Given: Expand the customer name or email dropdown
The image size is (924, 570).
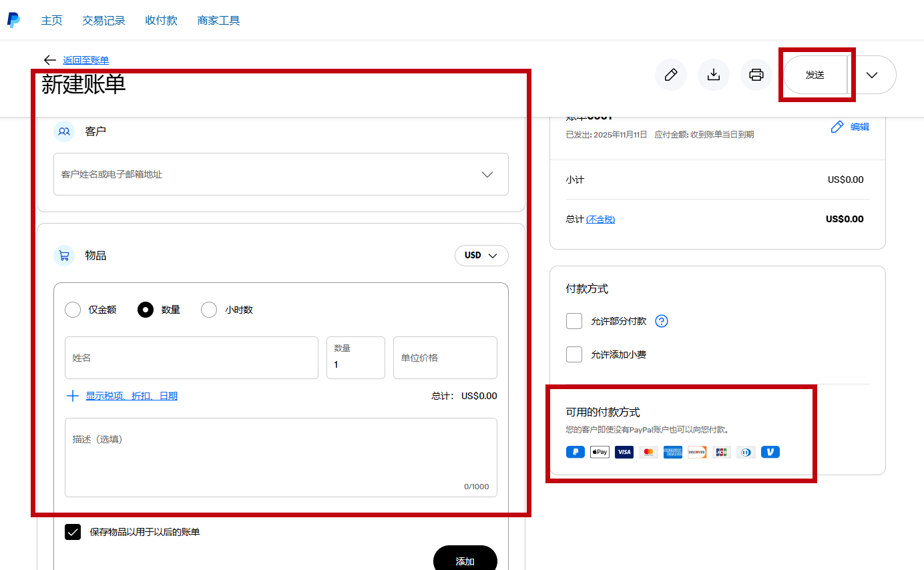Looking at the screenshot, I should pos(487,174).
